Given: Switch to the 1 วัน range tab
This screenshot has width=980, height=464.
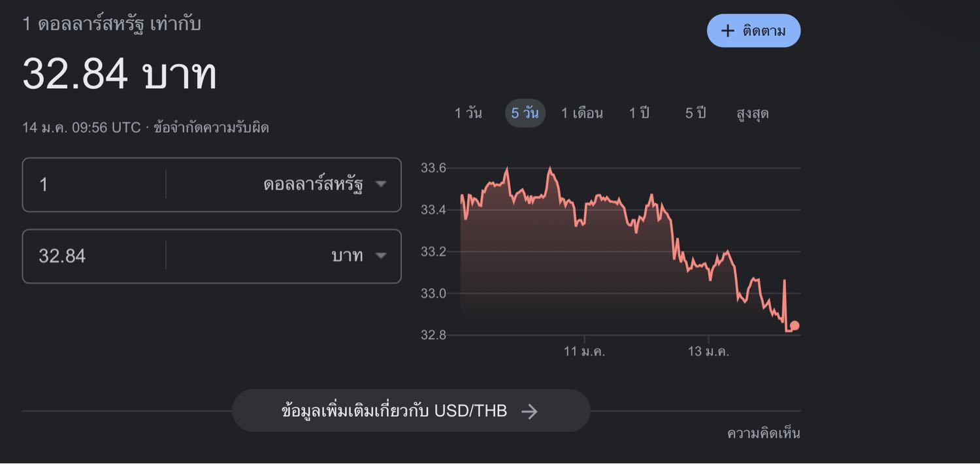Looking at the screenshot, I should tap(468, 113).
